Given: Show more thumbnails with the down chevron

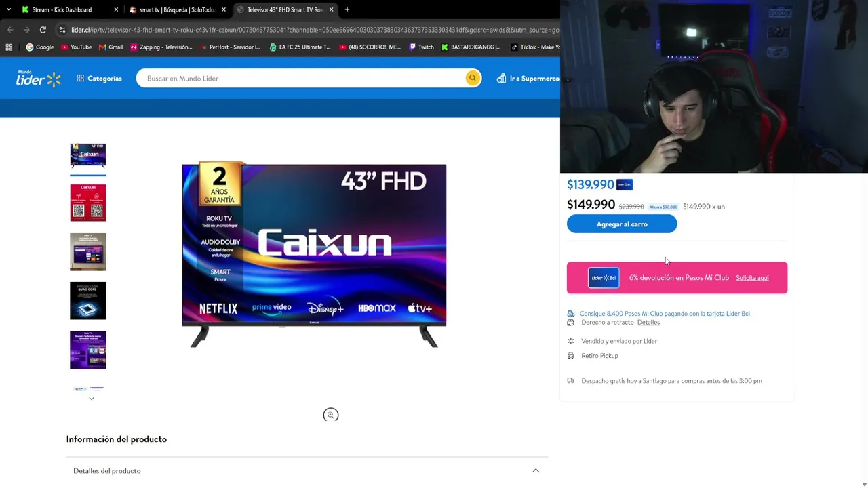Looking at the screenshot, I should [x=92, y=399].
